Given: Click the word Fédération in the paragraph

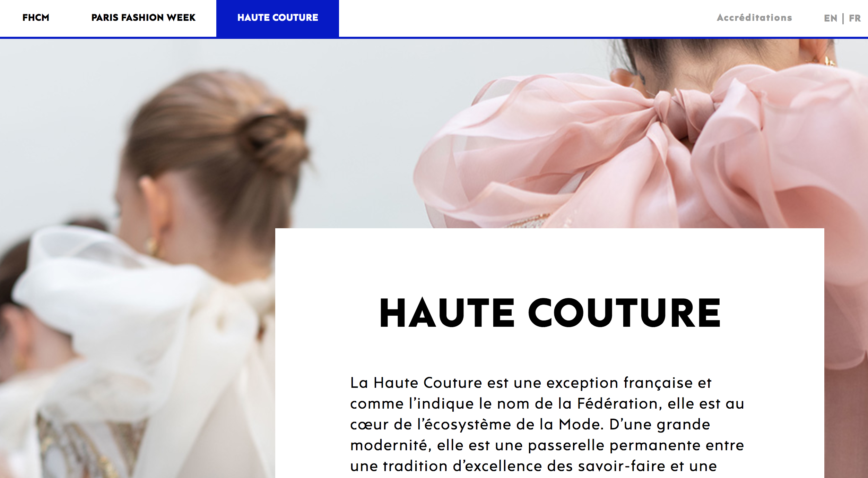Looking at the screenshot, I should [x=617, y=404].
